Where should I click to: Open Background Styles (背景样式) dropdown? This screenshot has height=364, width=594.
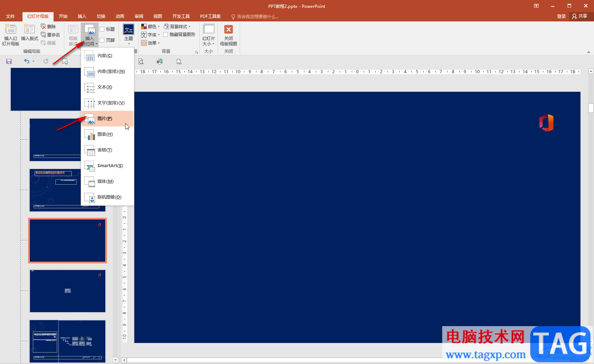(x=177, y=26)
